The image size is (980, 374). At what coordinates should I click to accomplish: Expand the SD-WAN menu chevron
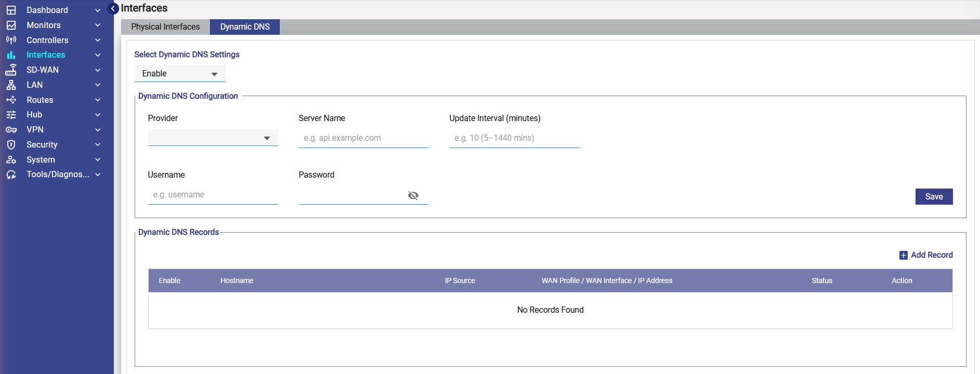point(98,70)
